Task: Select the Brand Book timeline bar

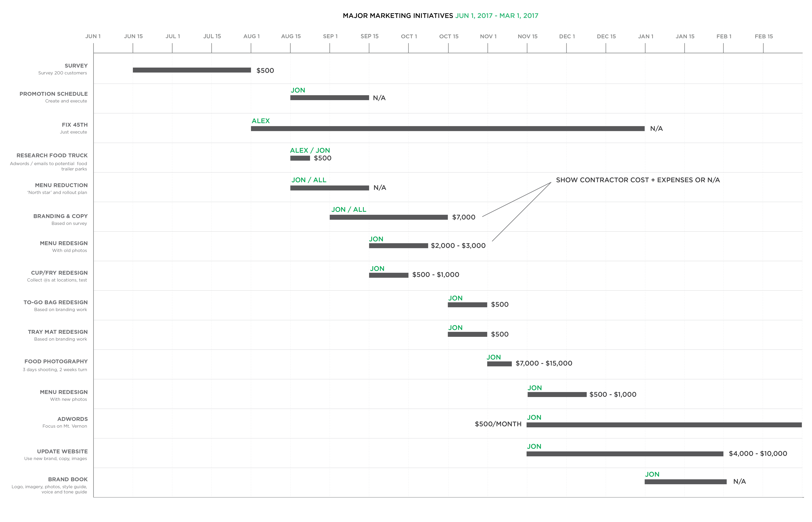Action: click(686, 482)
